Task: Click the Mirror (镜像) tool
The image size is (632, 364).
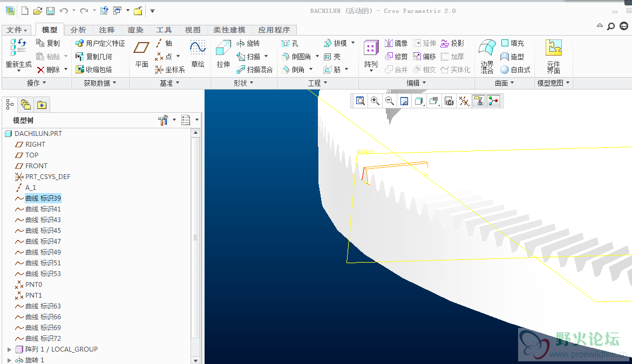Action: tap(396, 43)
